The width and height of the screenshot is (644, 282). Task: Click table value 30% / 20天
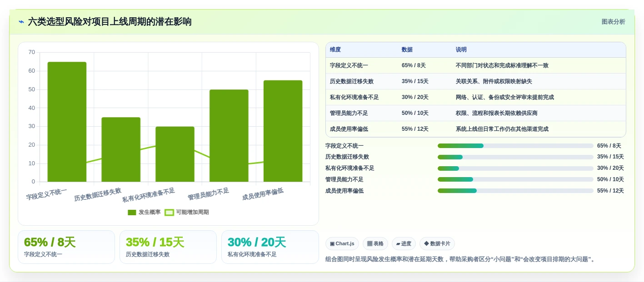click(x=415, y=97)
